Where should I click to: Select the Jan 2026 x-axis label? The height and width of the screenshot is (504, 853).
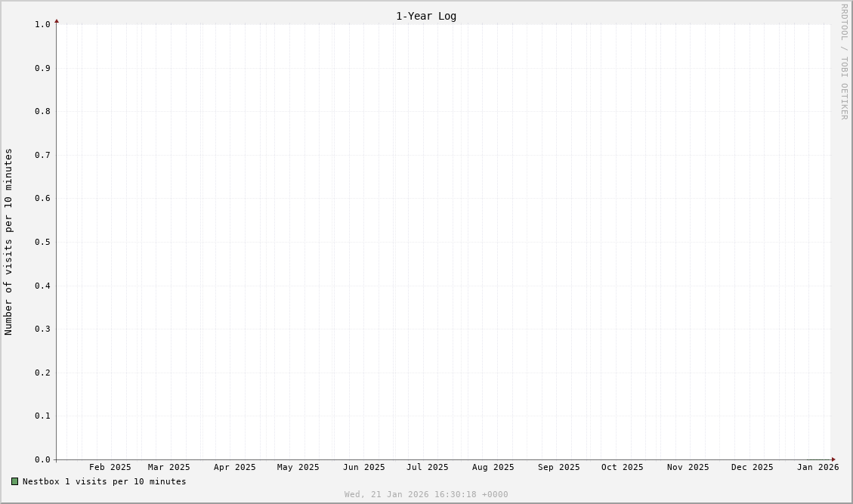817,467
